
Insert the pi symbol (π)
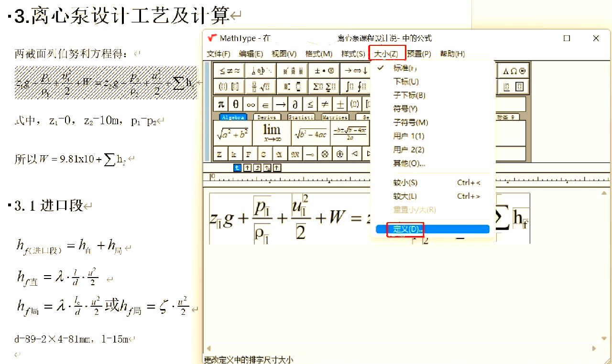tap(220, 104)
